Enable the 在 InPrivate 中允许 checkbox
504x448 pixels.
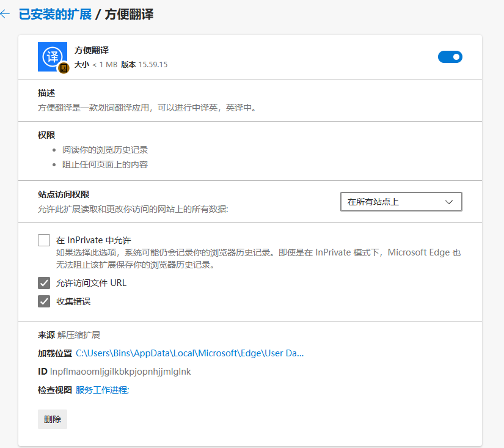coord(44,240)
